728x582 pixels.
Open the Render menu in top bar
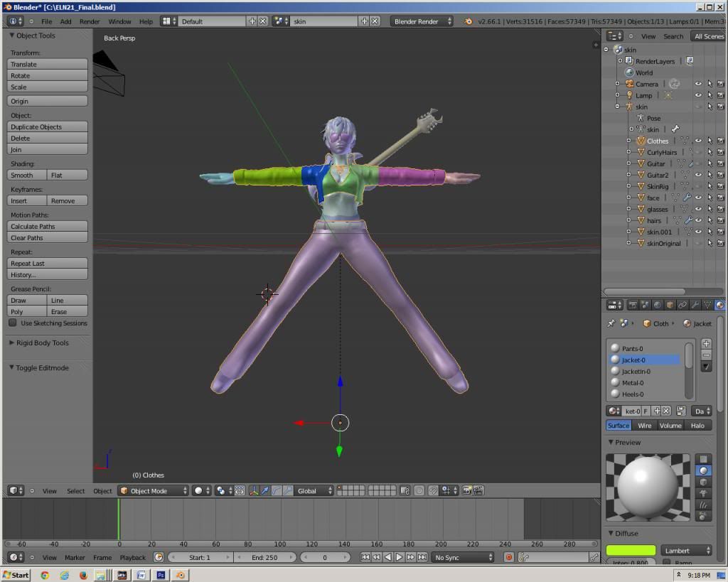90,21
